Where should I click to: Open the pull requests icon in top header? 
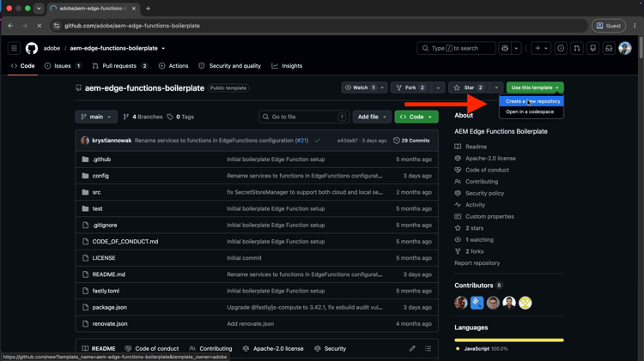pyautogui.click(x=577, y=48)
